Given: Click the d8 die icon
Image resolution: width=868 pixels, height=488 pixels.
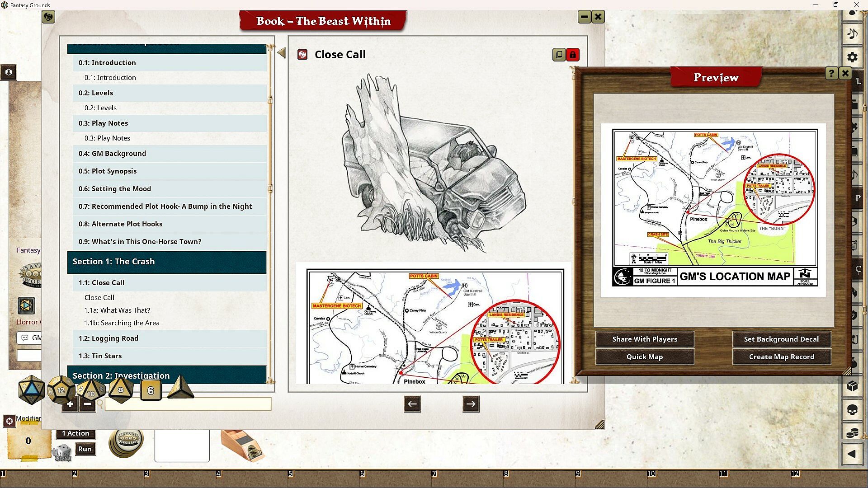Looking at the screenshot, I should pyautogui.click(x=120, y=389).
